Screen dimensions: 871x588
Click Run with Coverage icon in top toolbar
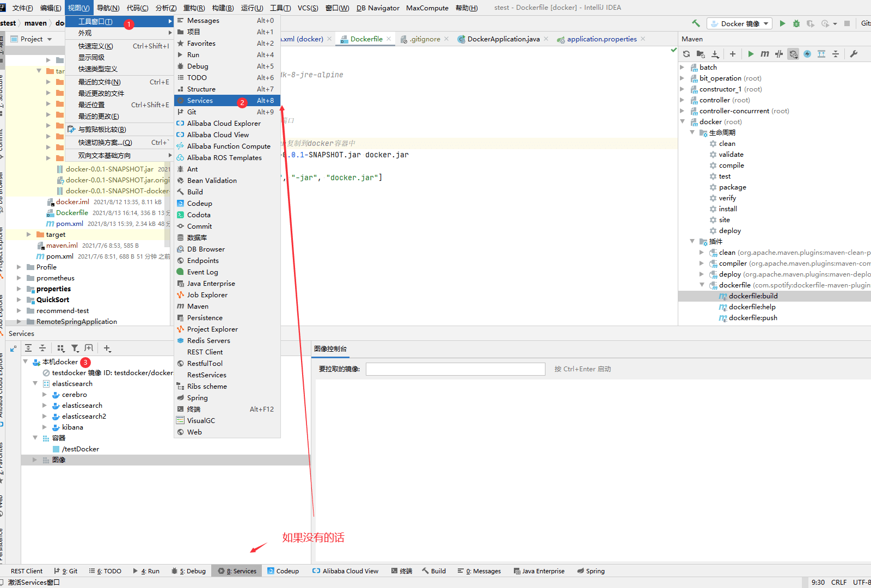811,23
